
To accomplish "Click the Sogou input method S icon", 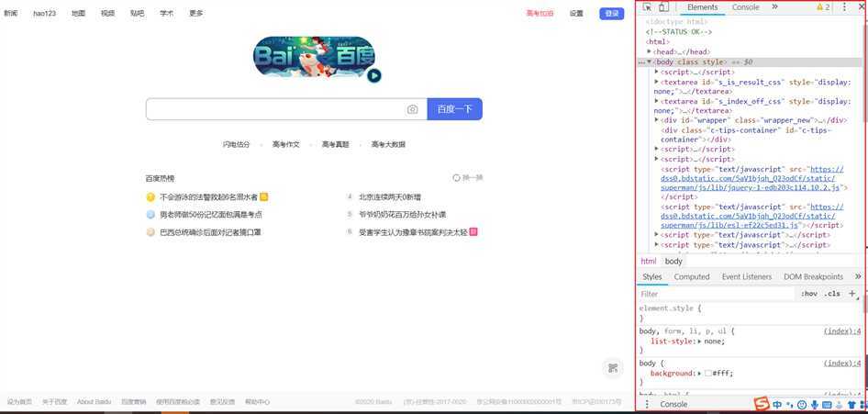I will (762, 405).
